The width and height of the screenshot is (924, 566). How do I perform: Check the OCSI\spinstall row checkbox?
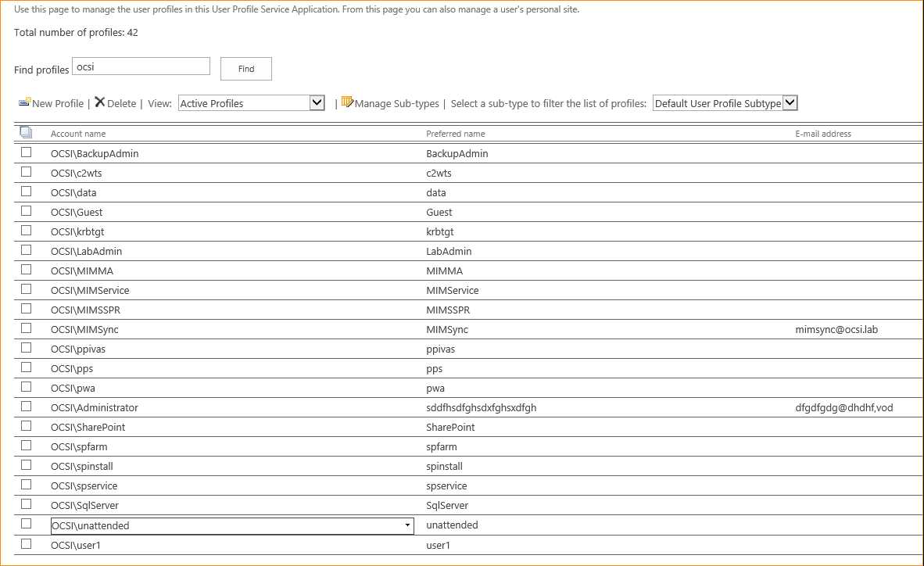click(26, 464)
